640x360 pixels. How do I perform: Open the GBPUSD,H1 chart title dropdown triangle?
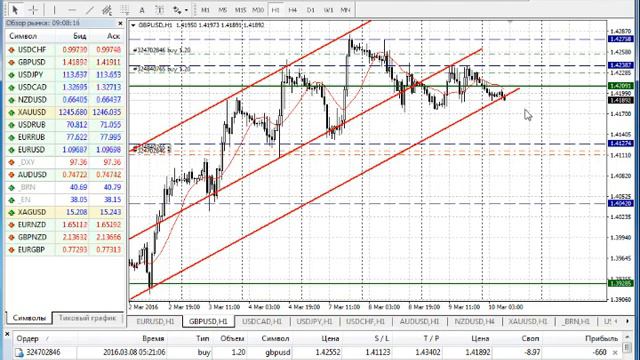(133, 25)
